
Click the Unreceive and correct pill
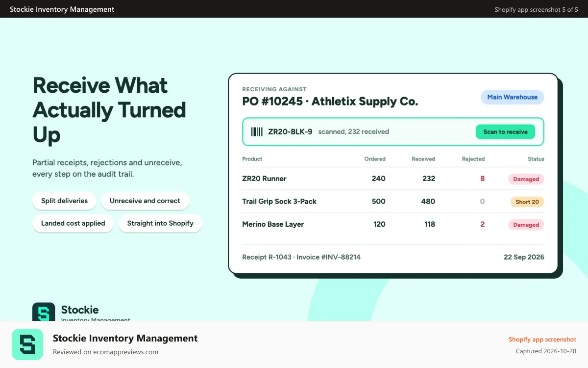145,201
